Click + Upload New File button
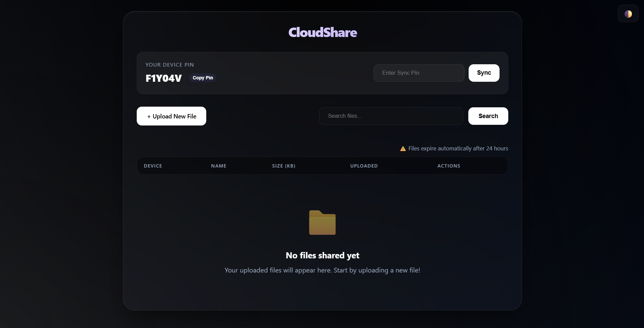Image resolution: width=644 pixels, height=328 pixels. coord(171,116)
